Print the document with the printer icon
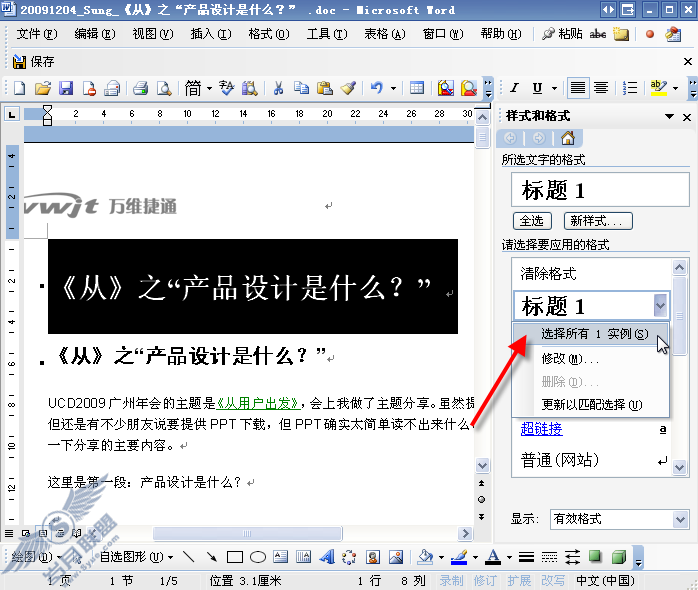 141,88
